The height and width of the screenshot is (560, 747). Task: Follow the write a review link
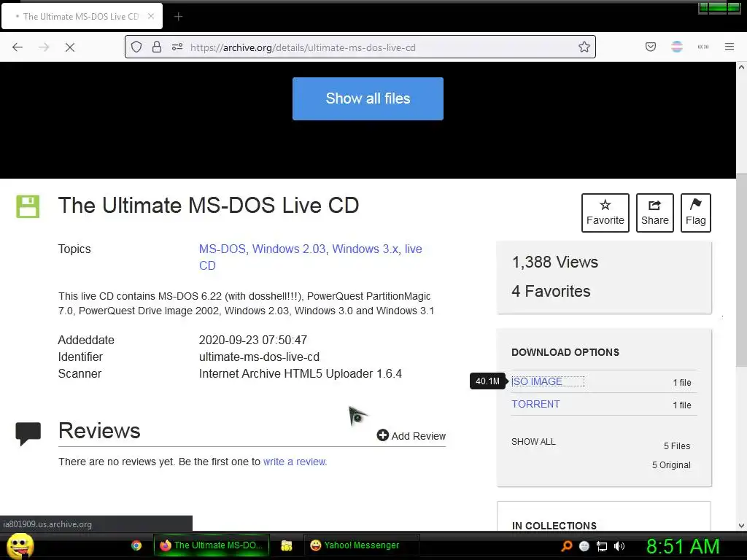click(295, 462)
